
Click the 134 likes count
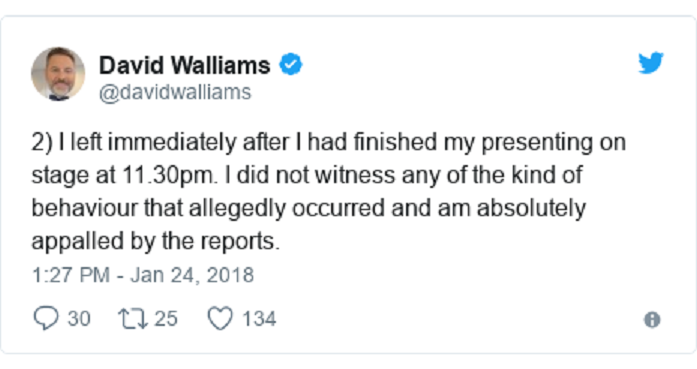point(259,319)
